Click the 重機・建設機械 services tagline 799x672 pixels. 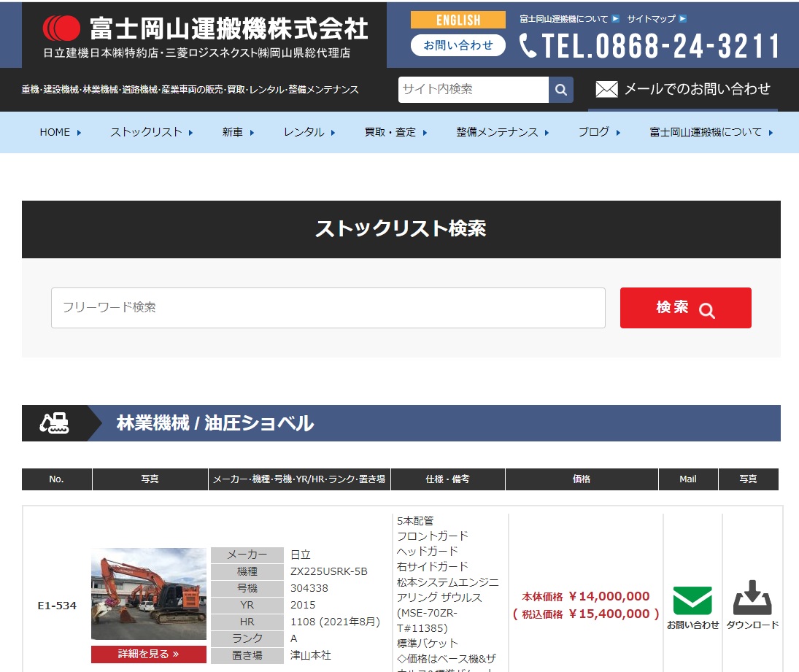tap(190, 90)
